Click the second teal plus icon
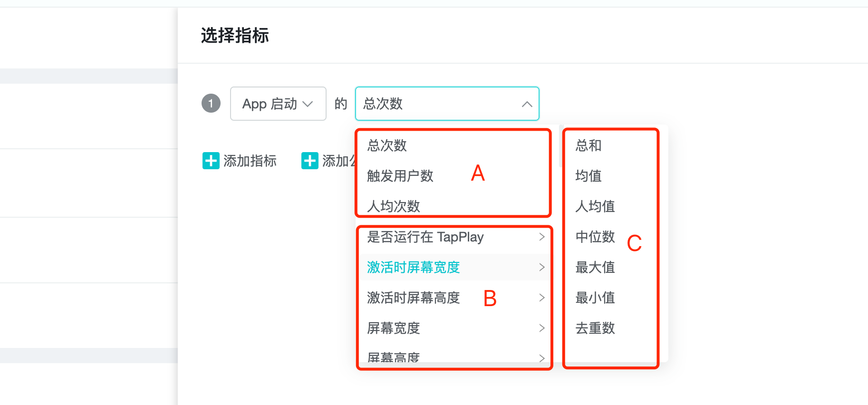This screenshot has width=868, height=405. click(309, 161)
